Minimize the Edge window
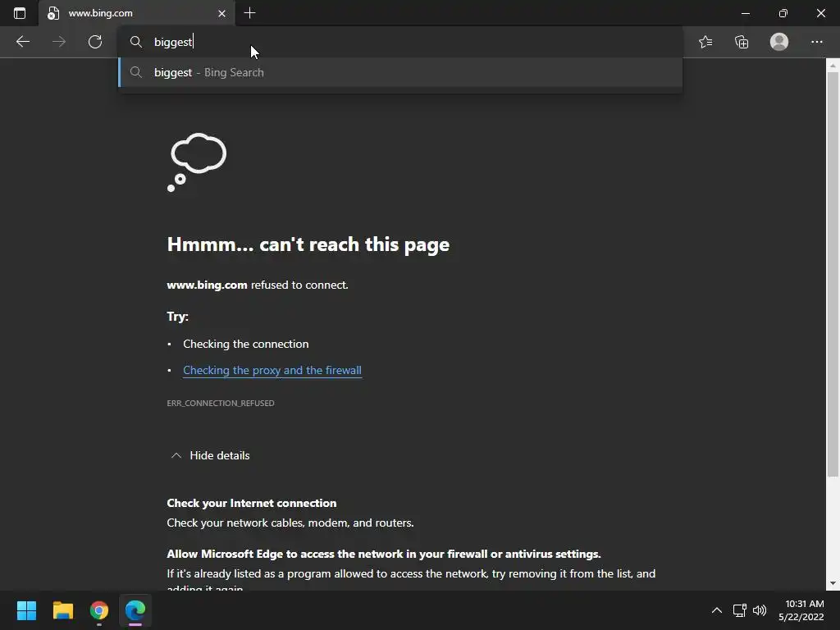This screenshot has width=840, height=630. (x=745, y=13)
